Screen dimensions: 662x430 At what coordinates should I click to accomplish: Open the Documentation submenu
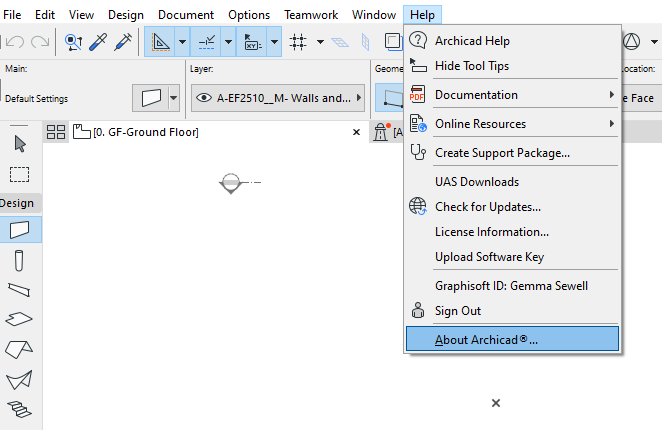(x=513, y=95)
